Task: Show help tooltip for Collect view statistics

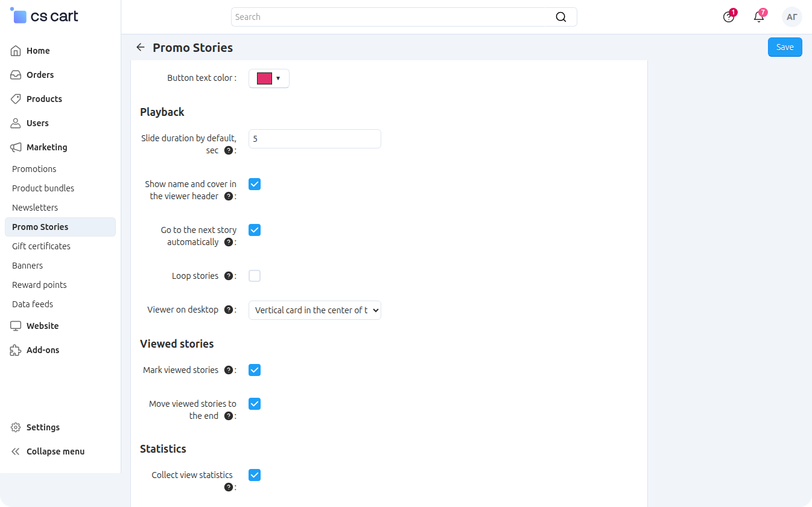Action: tap(229, 487)
